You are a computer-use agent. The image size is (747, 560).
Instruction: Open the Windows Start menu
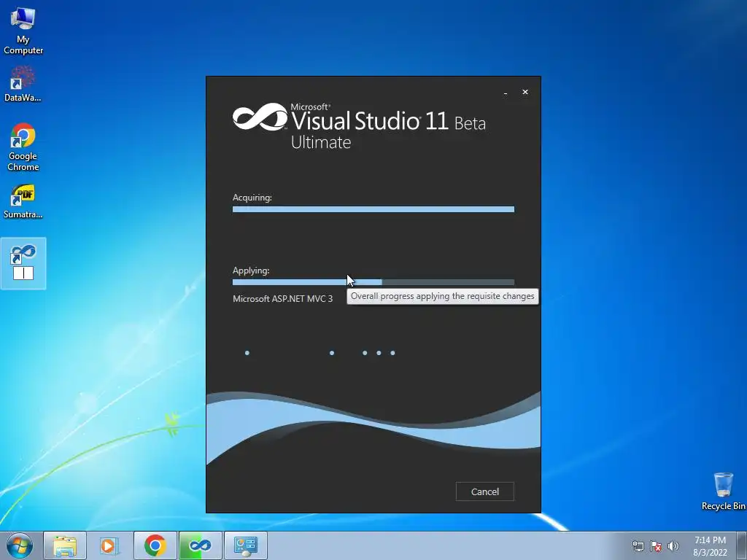tap(20, 545)
